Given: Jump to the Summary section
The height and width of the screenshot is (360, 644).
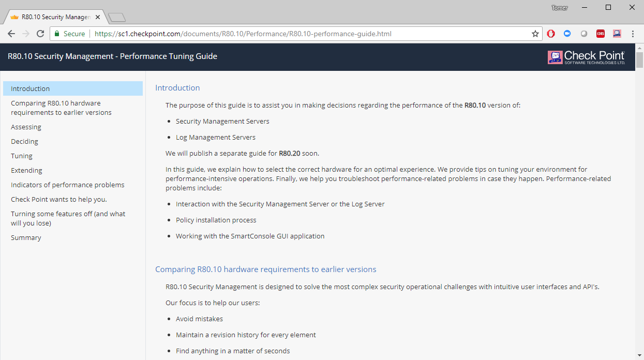Looking at the screenshot, I should pos(26,237).
